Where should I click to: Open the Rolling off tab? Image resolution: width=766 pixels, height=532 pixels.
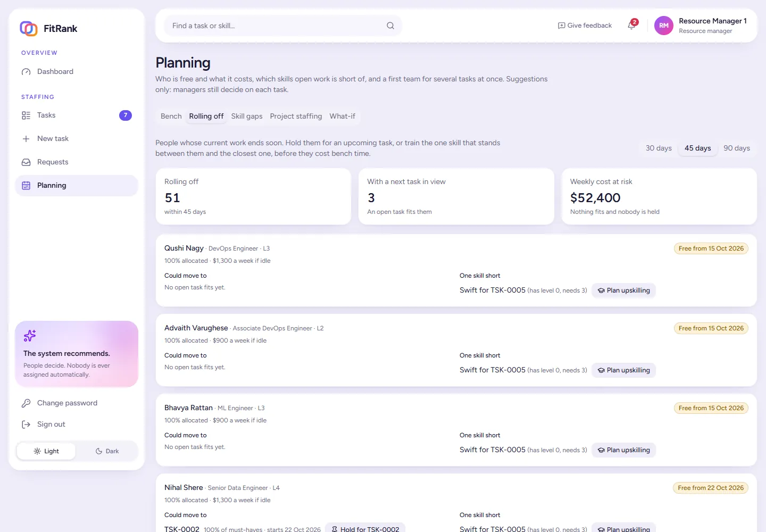[206, 117]
